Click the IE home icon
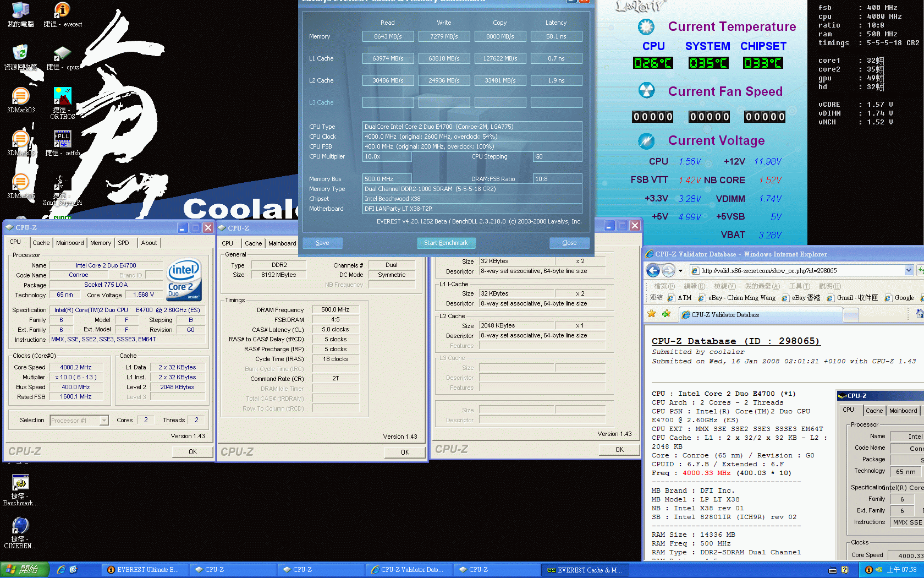924x578 pixels. point(920,314)
